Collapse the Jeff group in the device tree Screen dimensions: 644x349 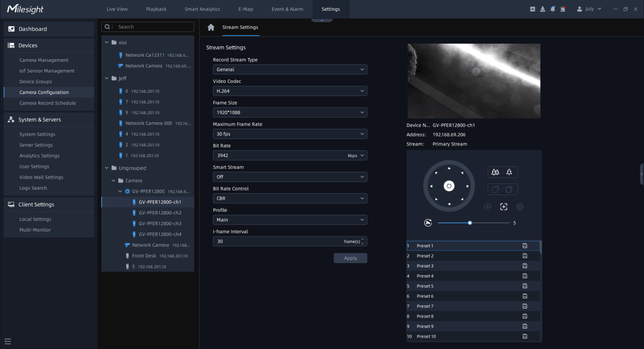(x=107, y=78)
